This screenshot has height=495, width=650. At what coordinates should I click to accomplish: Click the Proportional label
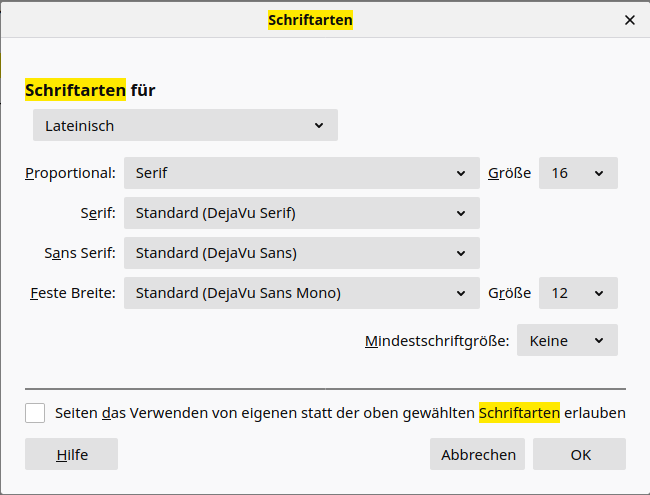coord(70,173)
